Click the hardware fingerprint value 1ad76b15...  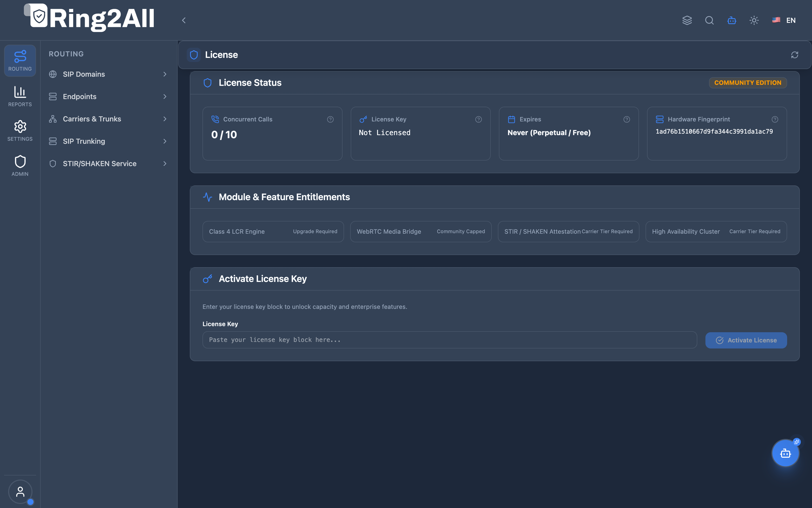[714, 132]
